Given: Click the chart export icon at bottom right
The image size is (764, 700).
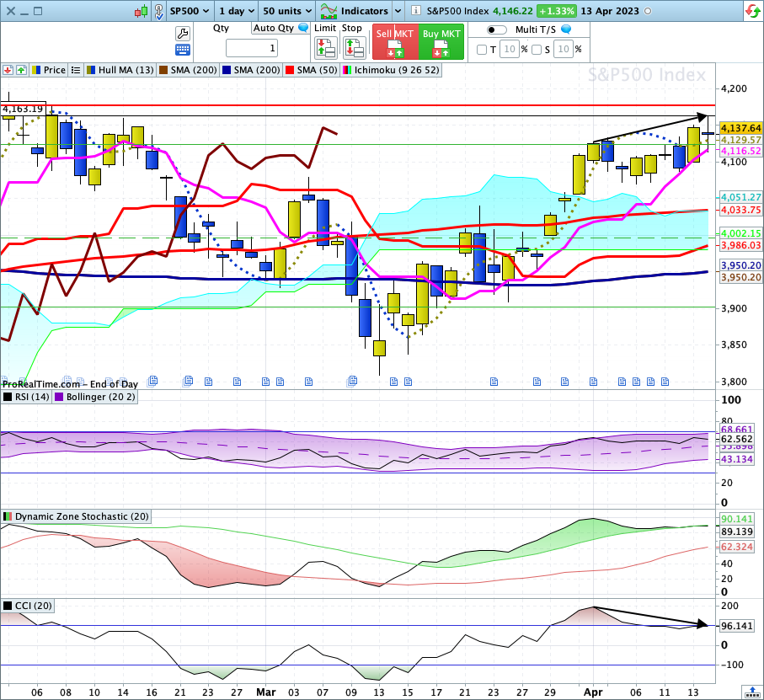Looking at the screenshot, I should point(752,692).
